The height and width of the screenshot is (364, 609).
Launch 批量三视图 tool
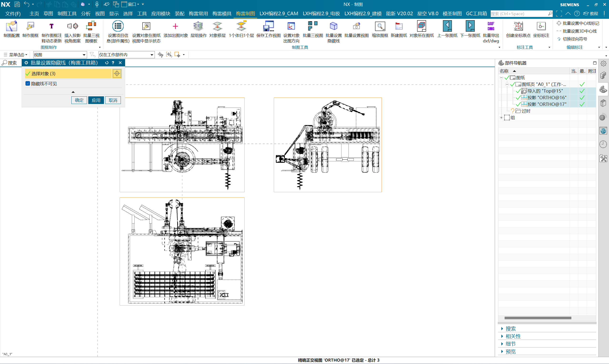point(313,29)
